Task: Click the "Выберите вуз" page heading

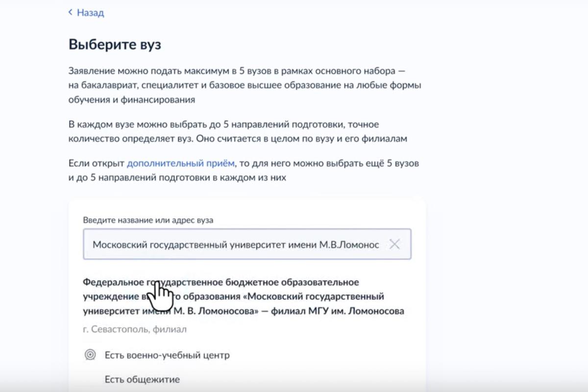Action: tap(115, 45)
